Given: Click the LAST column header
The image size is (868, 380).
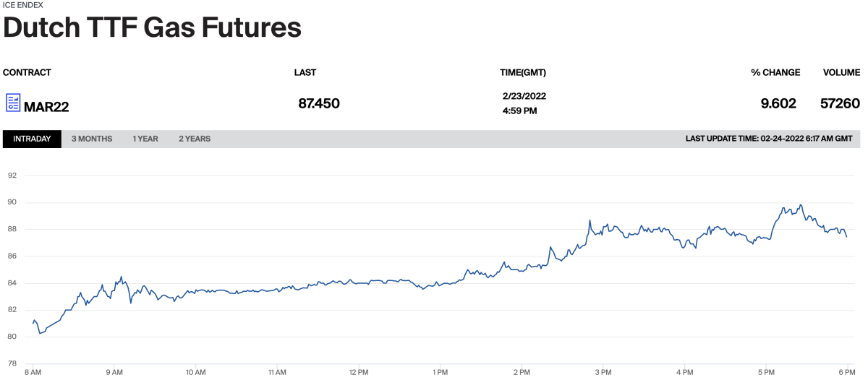Looking at the screenshot, I should (x=305, y=72).
